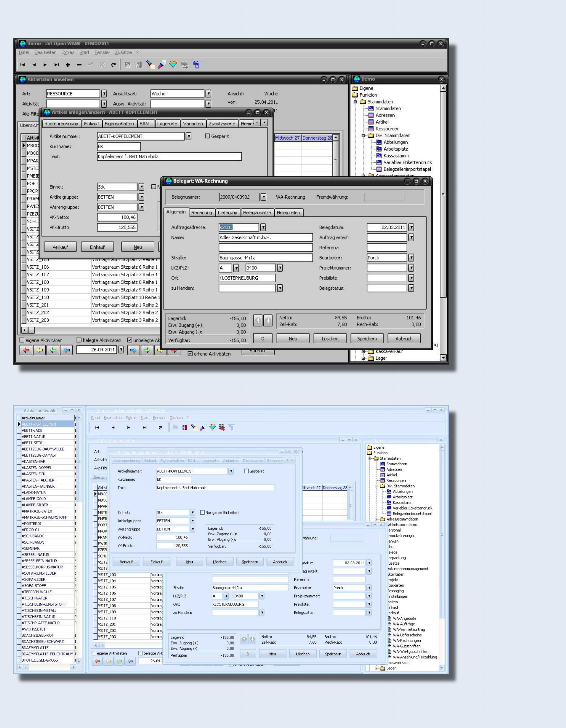Click the A-Z sort icon in dark-themed toolbar
566x728 pixels.
pos(139,65)
